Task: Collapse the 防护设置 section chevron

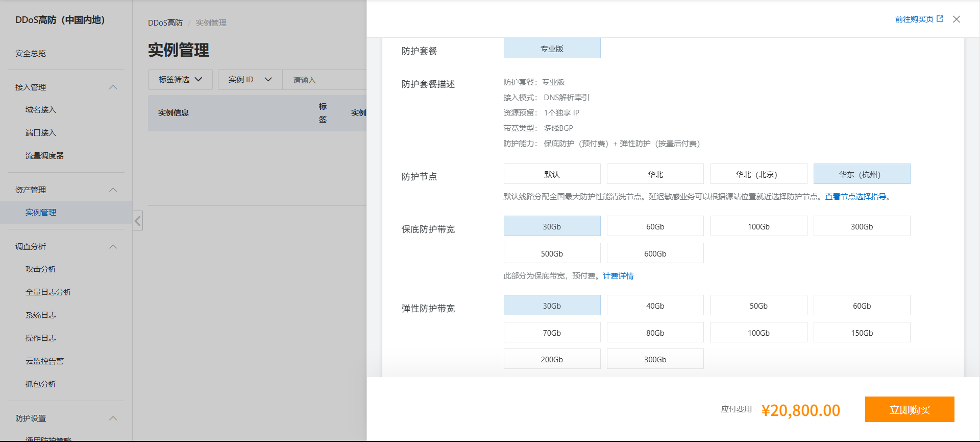Action: pyautogui.click(x=113, y=418)
